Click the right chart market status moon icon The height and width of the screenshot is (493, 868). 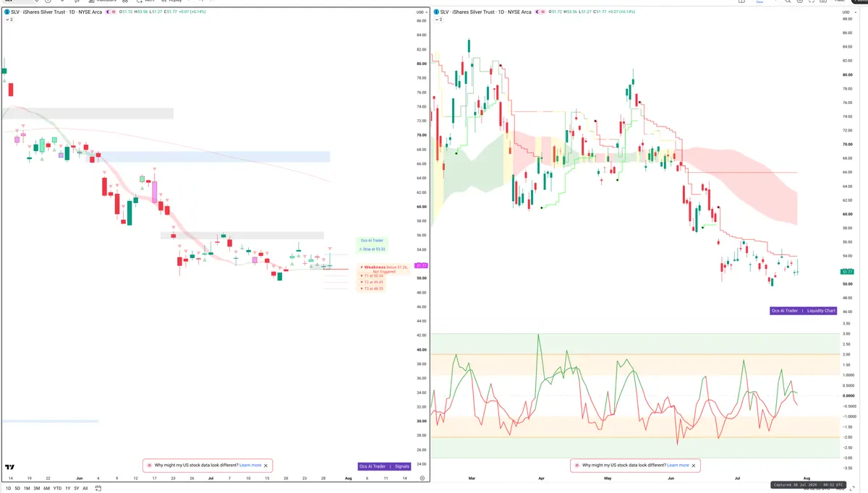[x=539, y=12]
